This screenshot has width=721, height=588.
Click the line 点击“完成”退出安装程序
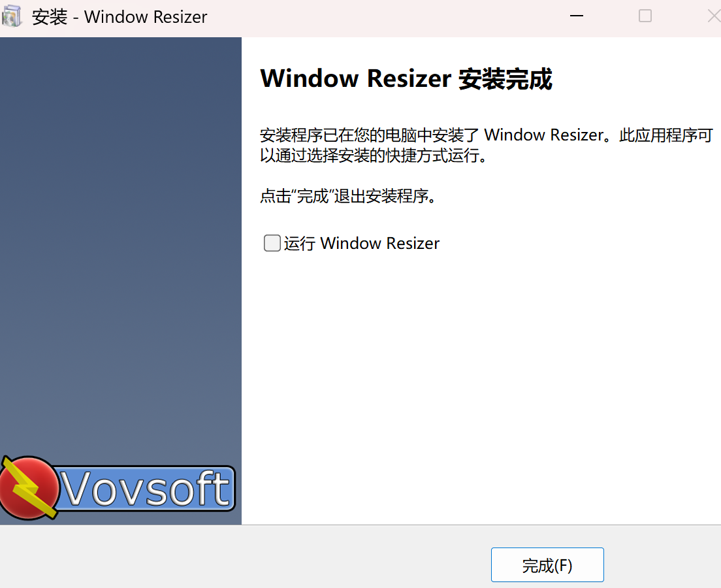click(347, 196)
